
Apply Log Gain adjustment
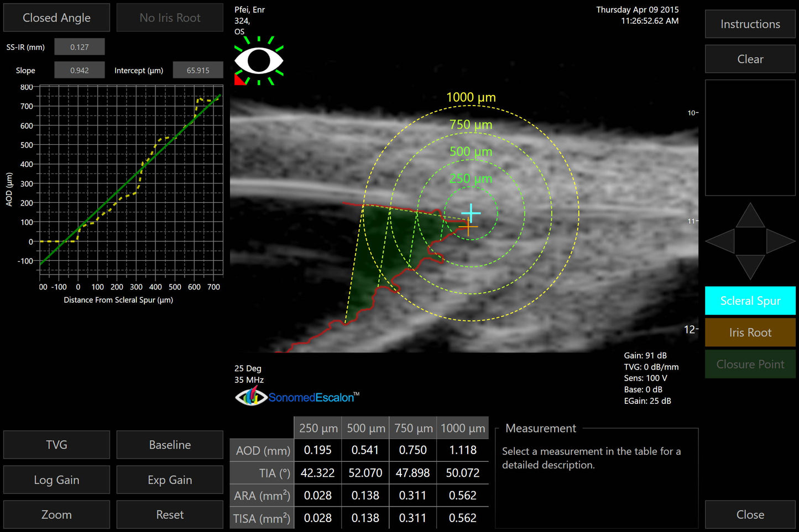pyautogui.click(x=56, y=480)
